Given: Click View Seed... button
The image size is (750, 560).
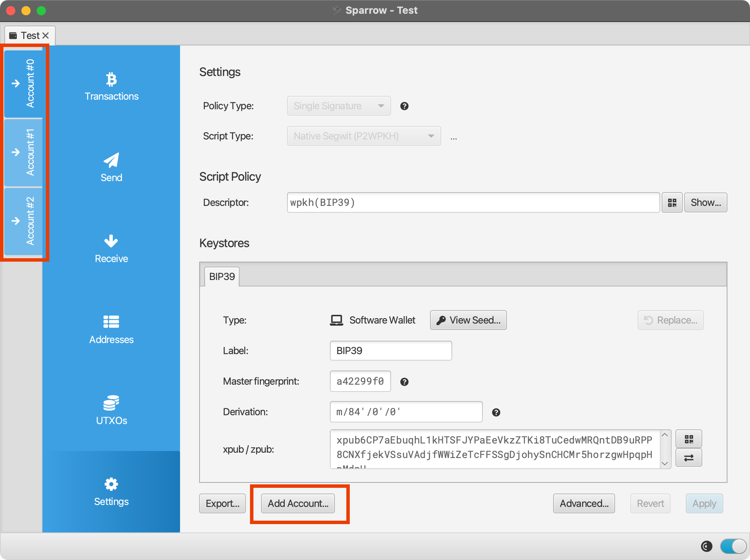Looking at the screenshot, I should 468,320.
